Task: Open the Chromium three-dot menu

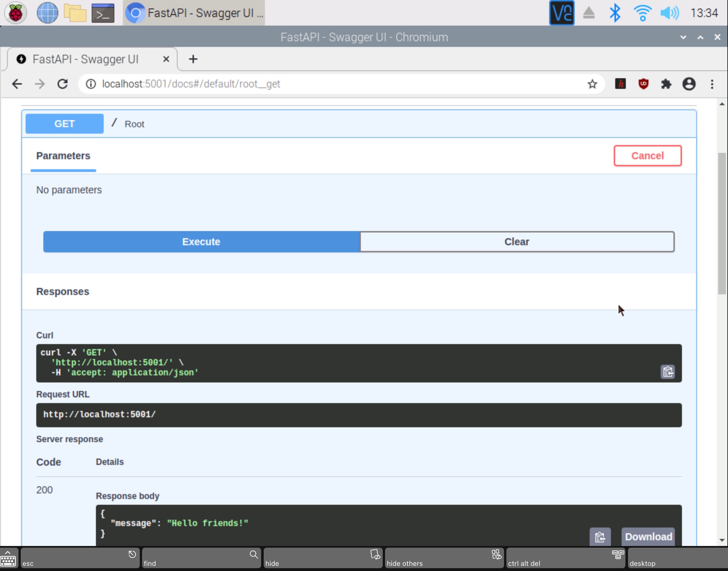Action: point(712,84)
